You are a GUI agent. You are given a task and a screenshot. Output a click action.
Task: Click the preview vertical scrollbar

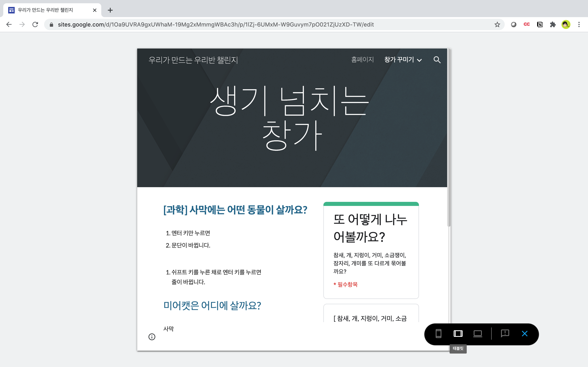point(449,137)
